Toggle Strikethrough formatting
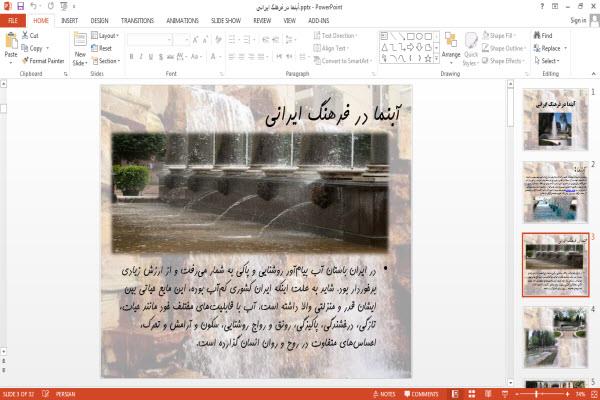This screenshot has width=600, height=400. coord(170,57)
